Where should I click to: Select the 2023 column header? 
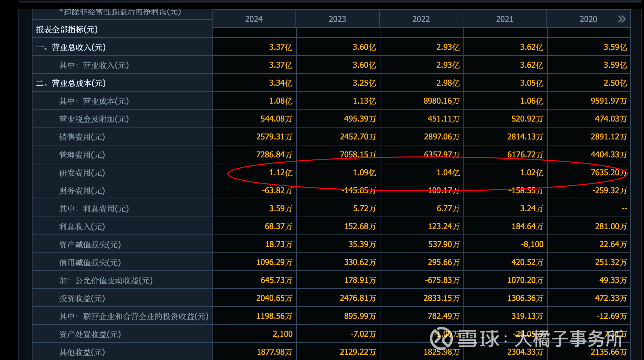337,19
